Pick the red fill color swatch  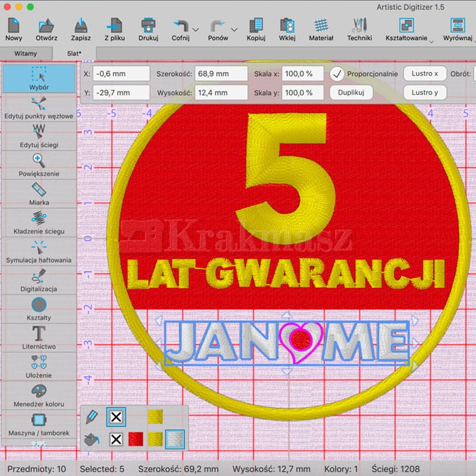coord(136,440)
